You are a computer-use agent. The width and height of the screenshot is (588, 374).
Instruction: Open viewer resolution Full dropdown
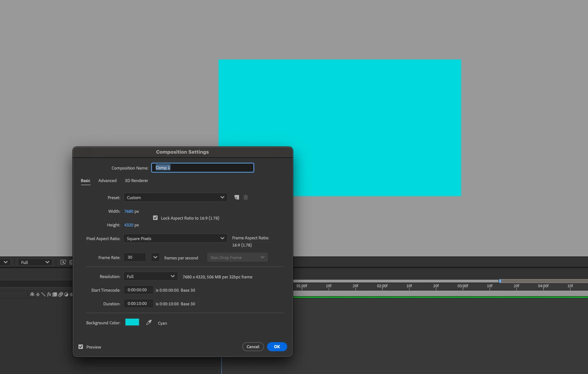pos(35,262)
